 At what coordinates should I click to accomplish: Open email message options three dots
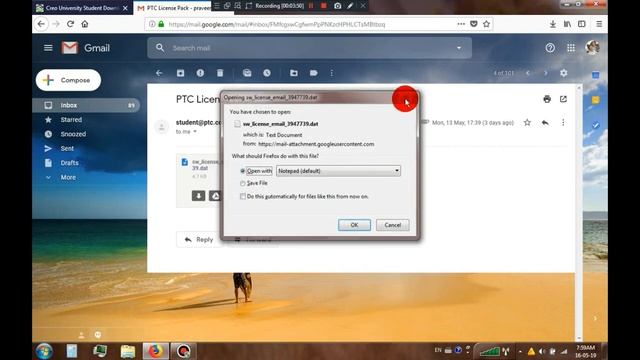[563, 122]
